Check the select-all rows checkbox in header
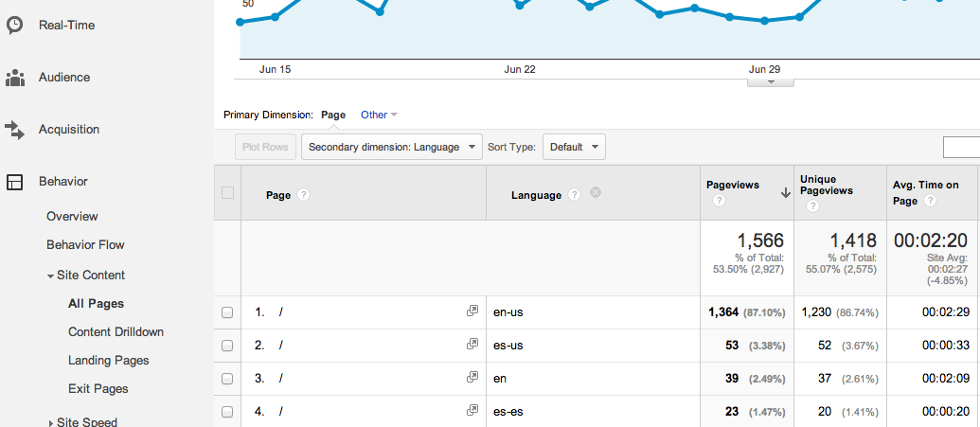 (x=227, y=193)
